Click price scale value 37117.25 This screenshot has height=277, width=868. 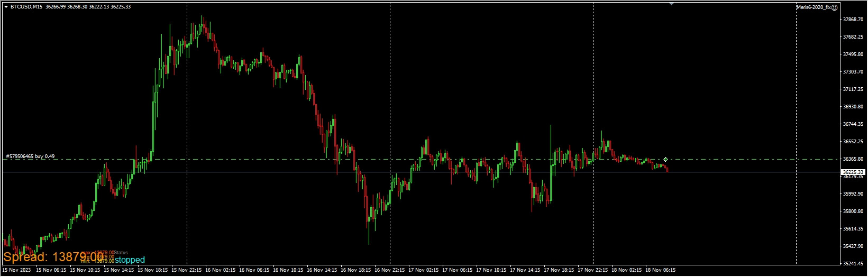[x=854, y=89]
